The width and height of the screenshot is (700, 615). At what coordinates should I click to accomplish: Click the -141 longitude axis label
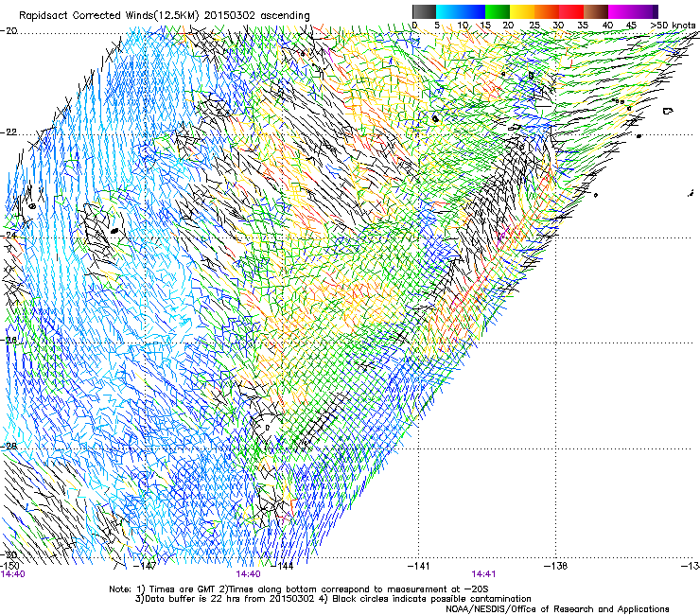click(419, 566)
